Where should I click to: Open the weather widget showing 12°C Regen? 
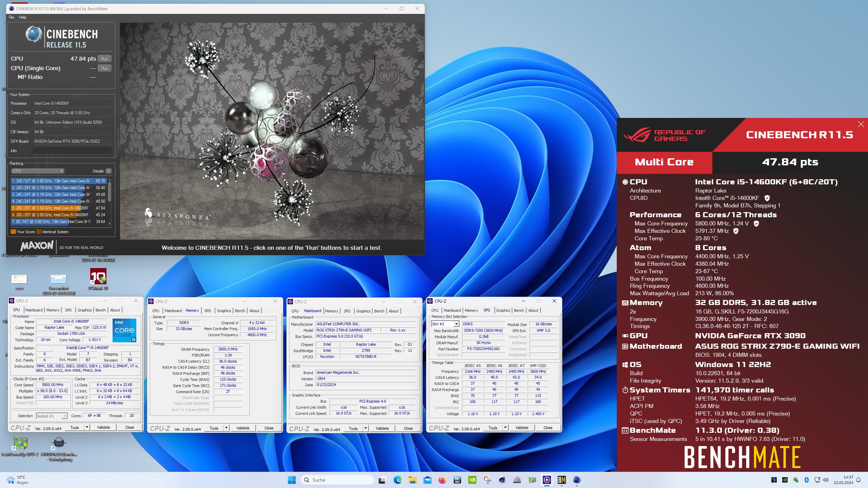pos(18,480)
